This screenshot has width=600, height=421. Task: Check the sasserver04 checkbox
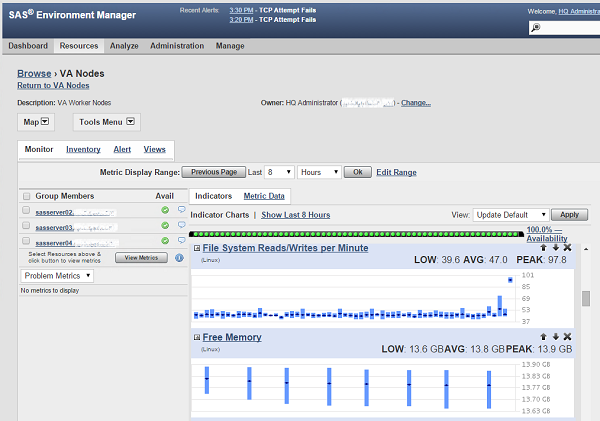(26, 241)
